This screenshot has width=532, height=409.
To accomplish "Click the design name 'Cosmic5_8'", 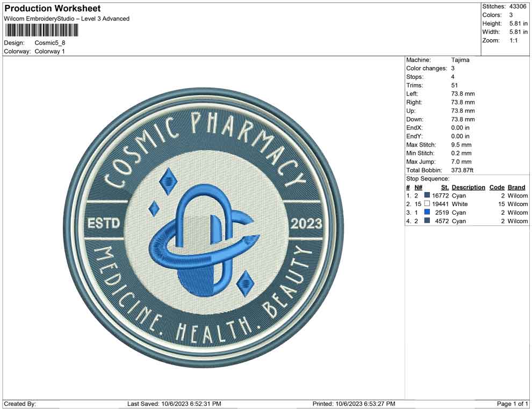I will [x=50, y=43].
